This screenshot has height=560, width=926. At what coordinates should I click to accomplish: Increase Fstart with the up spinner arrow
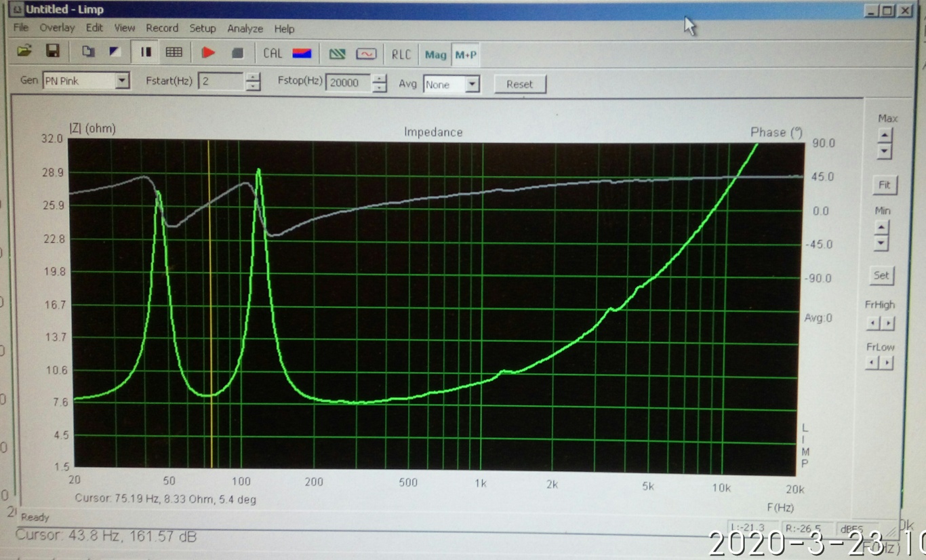[x=253, y=77]
